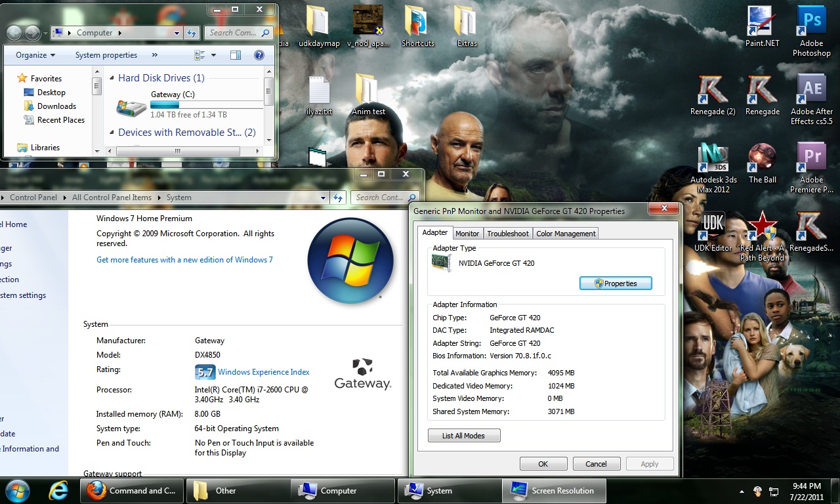
Task: Open the Windows Experience Index link
Action: (263, 372)
